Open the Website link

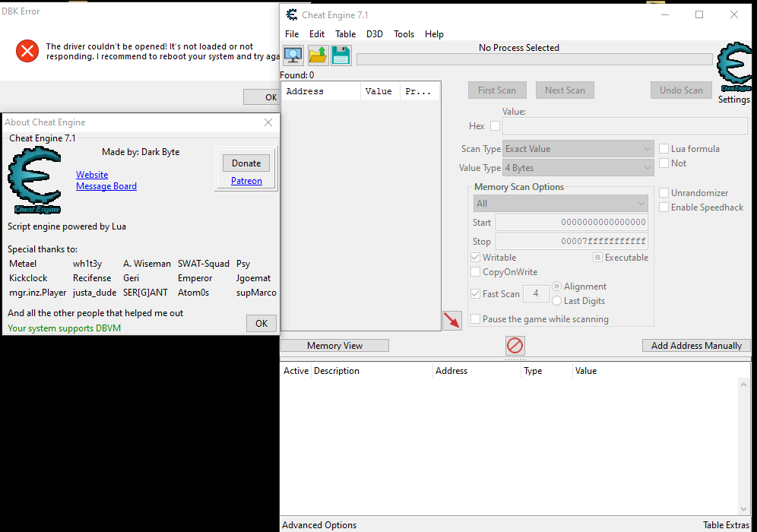[92, 175]
